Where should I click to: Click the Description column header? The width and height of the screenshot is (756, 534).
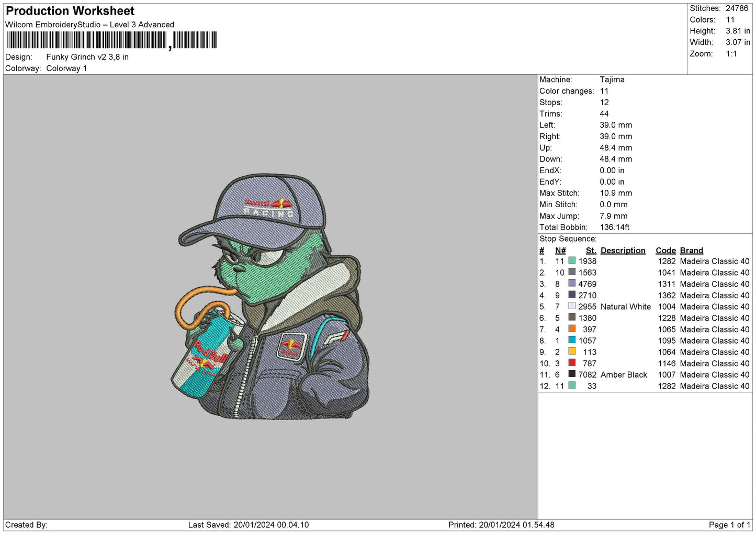click(x=623, y=251)
